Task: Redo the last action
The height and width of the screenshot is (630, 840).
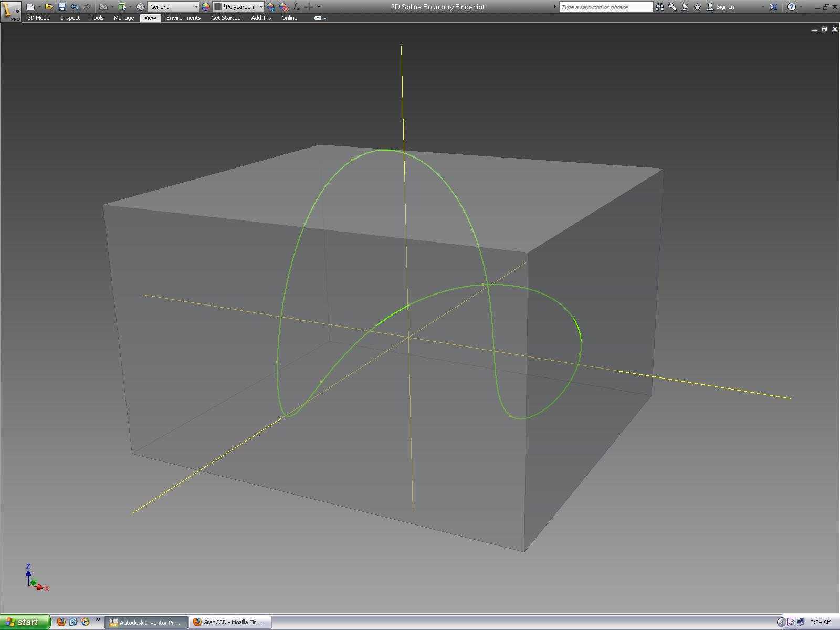Action: [87, 7]
